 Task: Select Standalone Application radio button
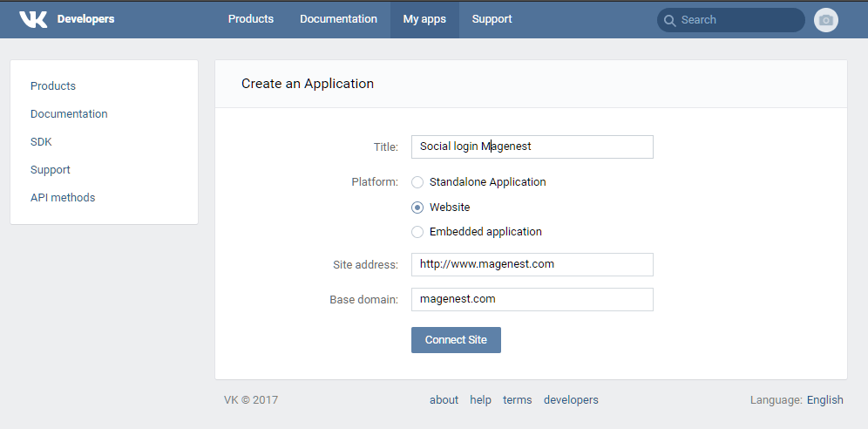click(x=417, y=182)
